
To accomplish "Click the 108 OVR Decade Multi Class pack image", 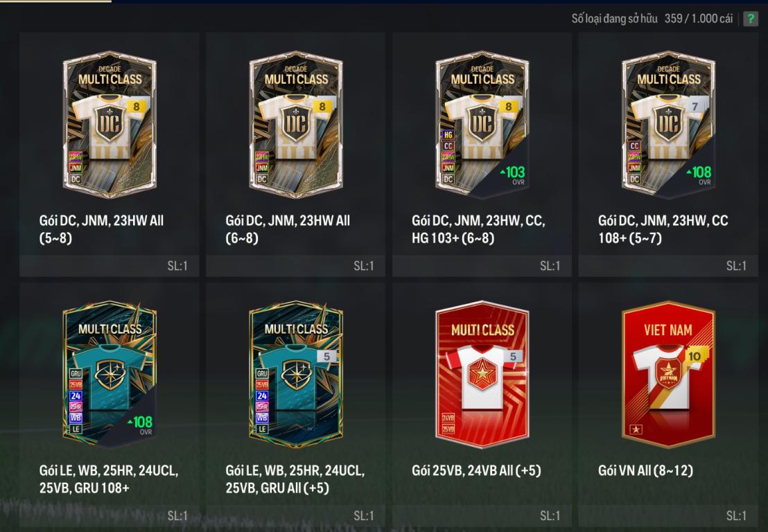I will pos(668,124).
